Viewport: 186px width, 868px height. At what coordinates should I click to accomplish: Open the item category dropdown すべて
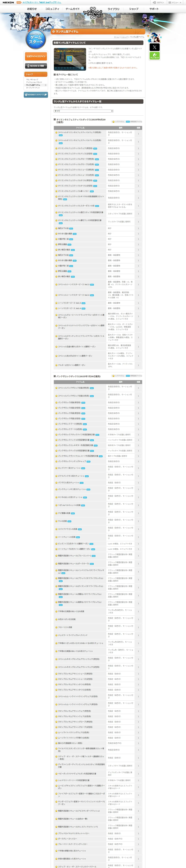(x=83, y=111)
